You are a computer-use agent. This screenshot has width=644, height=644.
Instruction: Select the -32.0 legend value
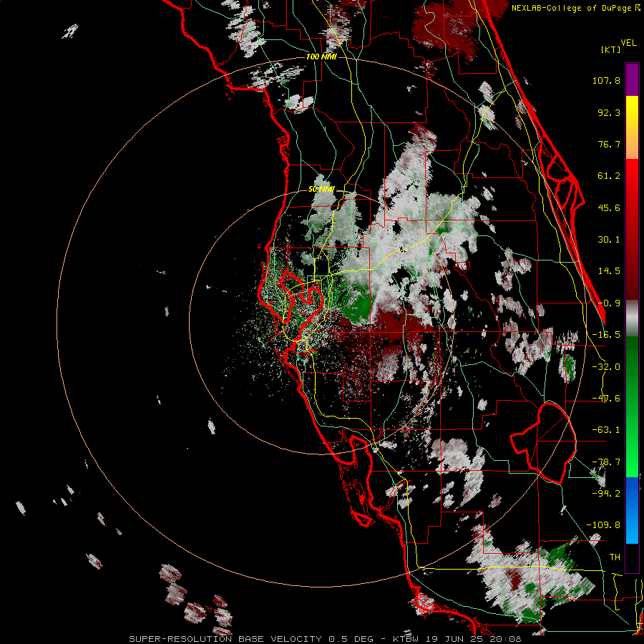[x=606, y=367]
